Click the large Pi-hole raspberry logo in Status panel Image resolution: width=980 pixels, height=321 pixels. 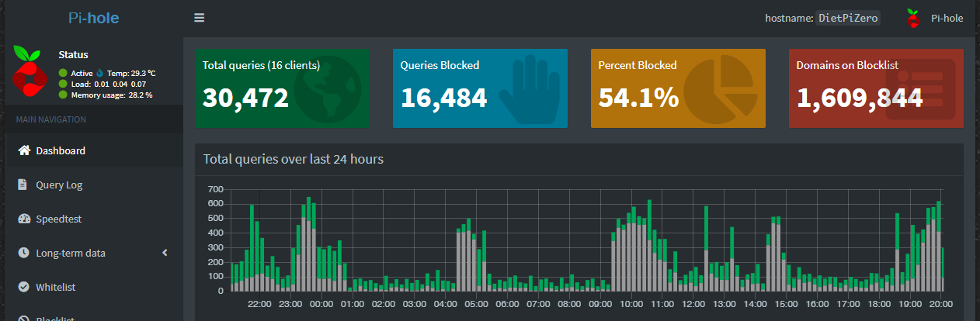coord(30,71)
